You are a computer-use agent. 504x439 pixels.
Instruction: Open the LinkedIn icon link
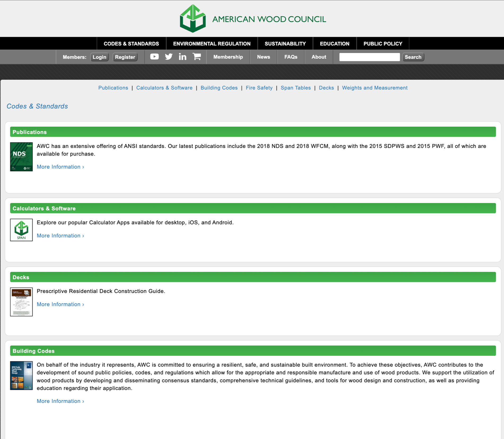click(x=182, y=57)
